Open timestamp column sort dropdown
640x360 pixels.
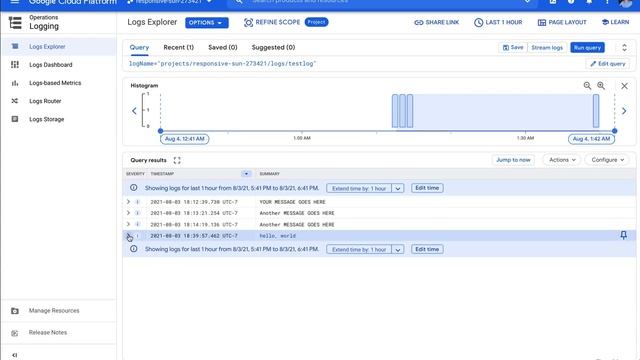click(x=246, y=173)
